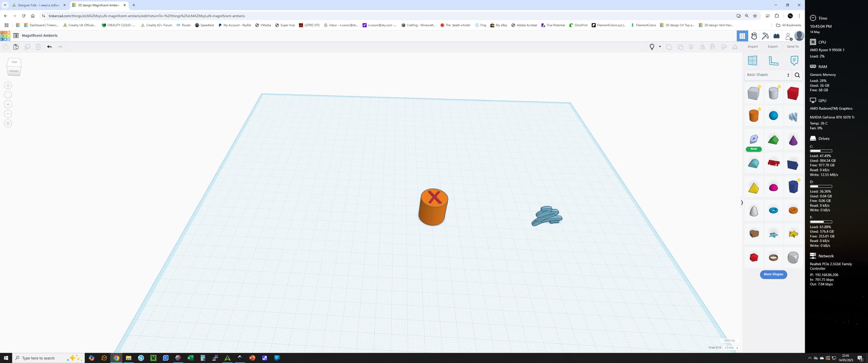
Task: Click the Group shapes icon
Action: (x=669, y=47)
